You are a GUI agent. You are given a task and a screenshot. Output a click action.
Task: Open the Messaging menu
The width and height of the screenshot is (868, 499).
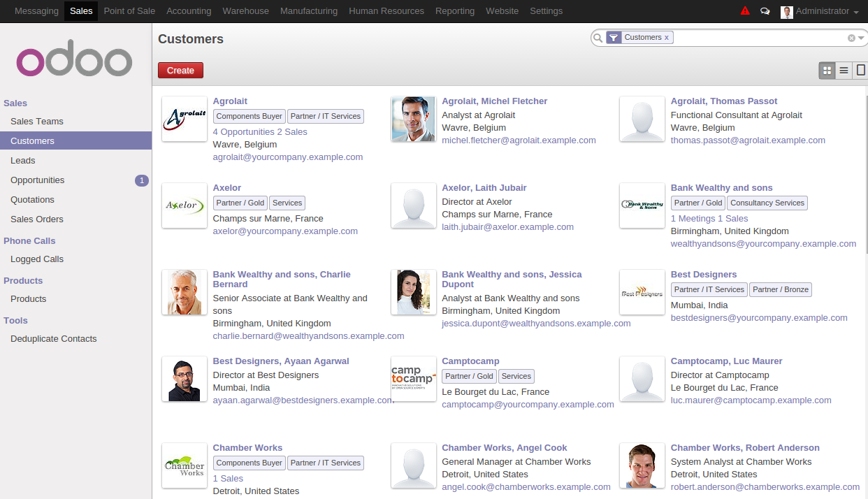coord(36,11)
